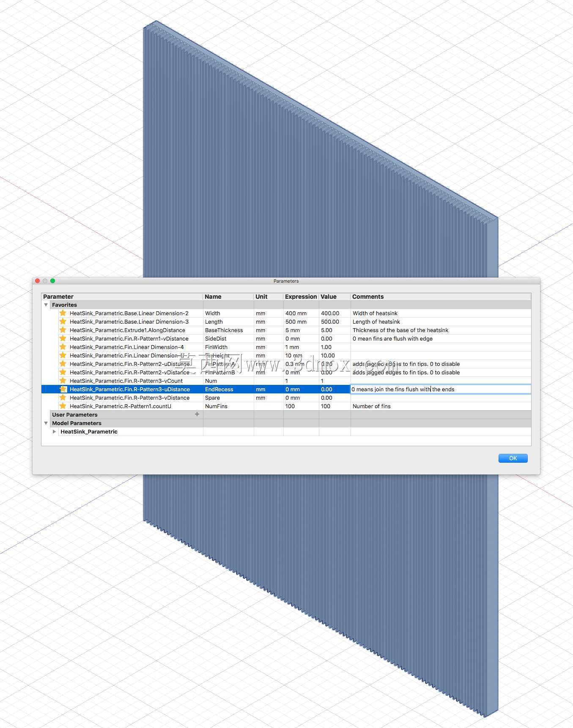573x728 pixels.
Task: Click comment 'Width of heatsink'
Action: click(375, 313)
